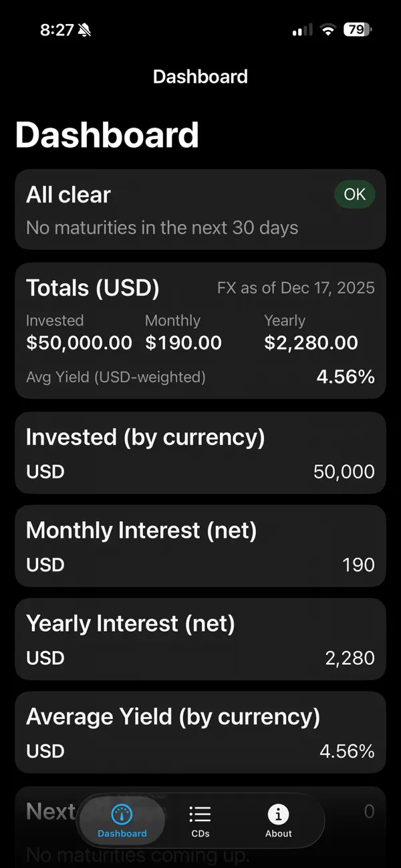401x868 pixels.
Task: Tap the About info icon
Action: click(278, 813)
